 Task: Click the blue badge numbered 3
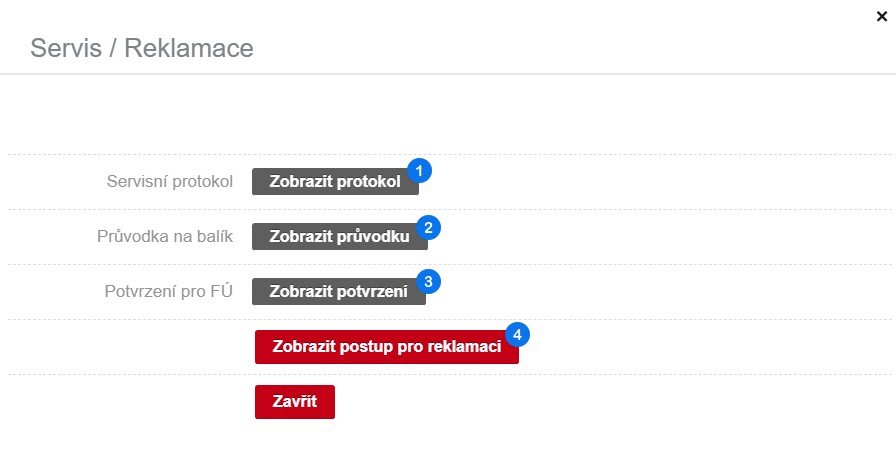point(429,281)
